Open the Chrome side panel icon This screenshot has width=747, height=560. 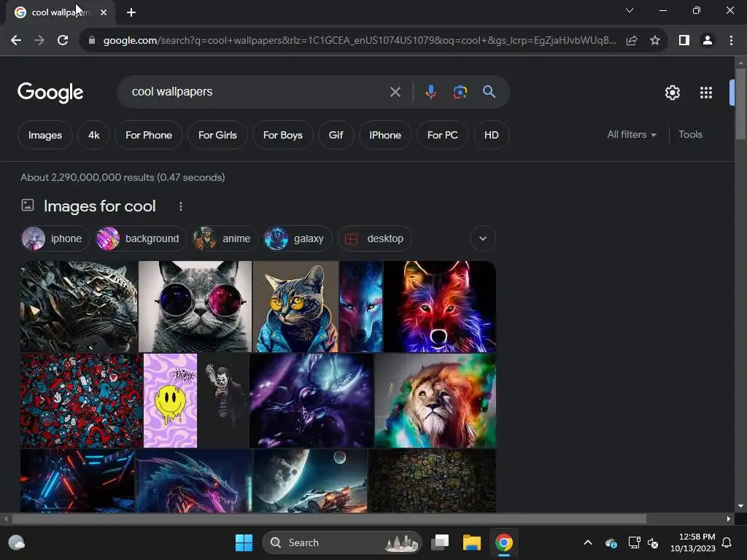684,41
